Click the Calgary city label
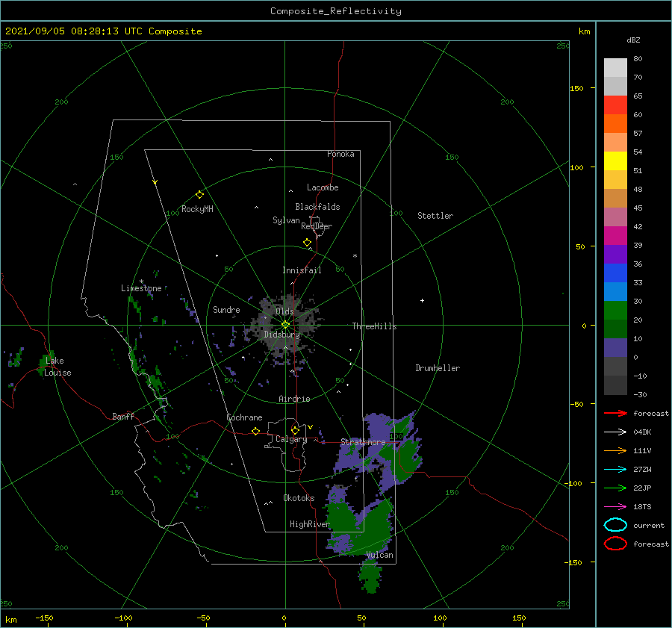This screenshot has width=672, height=628. pyautogui.click(x=291, y=439)
